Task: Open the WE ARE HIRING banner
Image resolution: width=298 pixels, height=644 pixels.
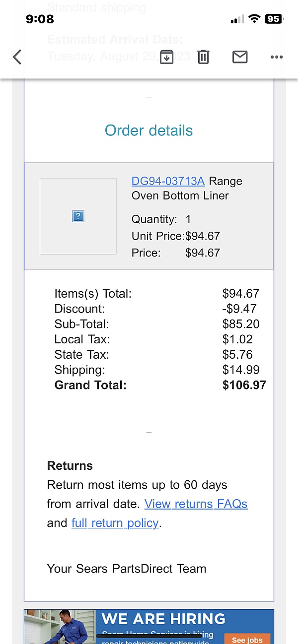Action: [x=163, y=619]
